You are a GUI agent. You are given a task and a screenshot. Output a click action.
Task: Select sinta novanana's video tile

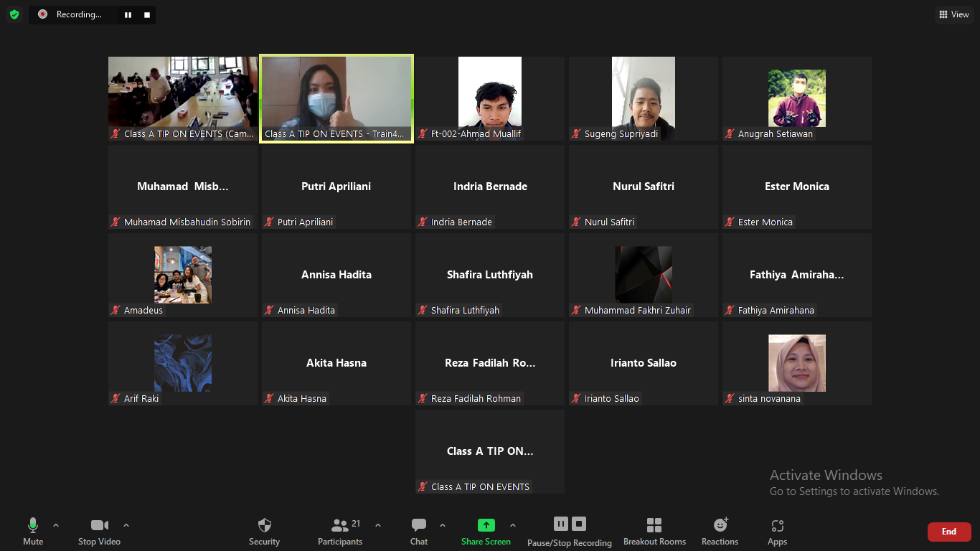coord(796,363)
